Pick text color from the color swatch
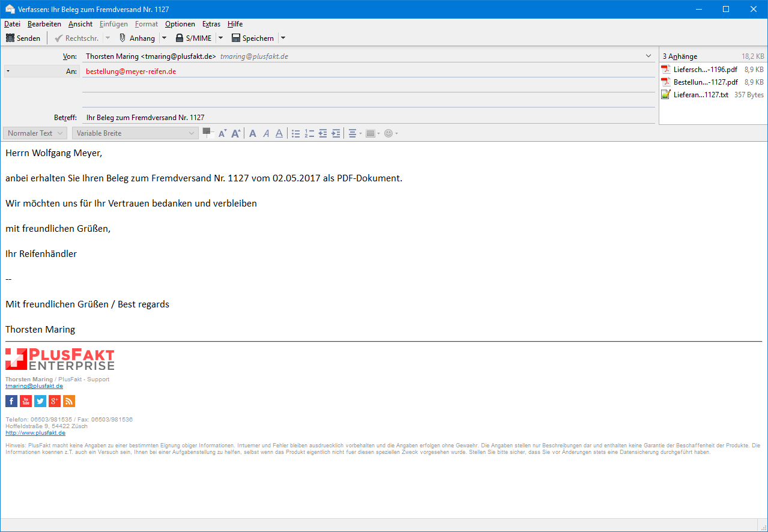Image resolution: width=768 pixels, height=532 pixels. coord(207,132)
